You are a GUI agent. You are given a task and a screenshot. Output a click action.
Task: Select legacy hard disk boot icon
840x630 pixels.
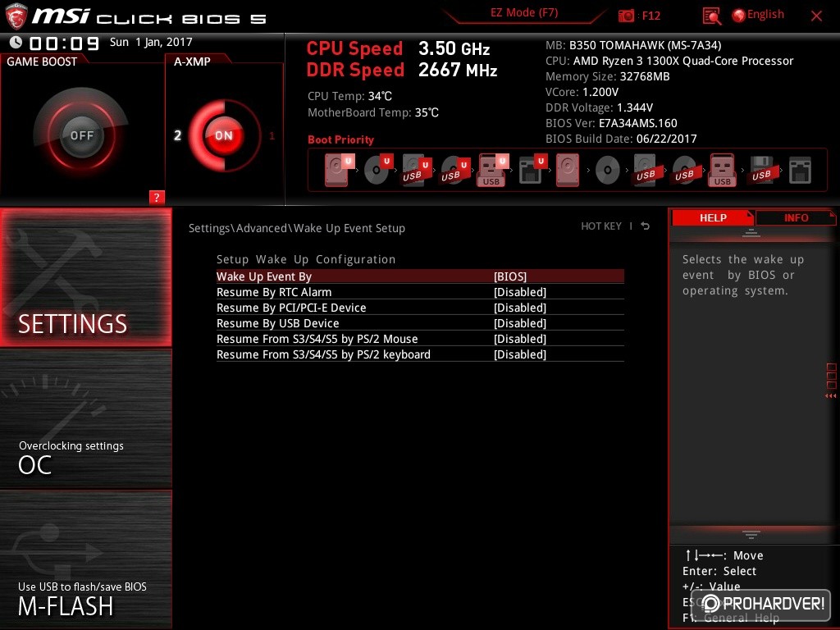click(x=568, y=170)
